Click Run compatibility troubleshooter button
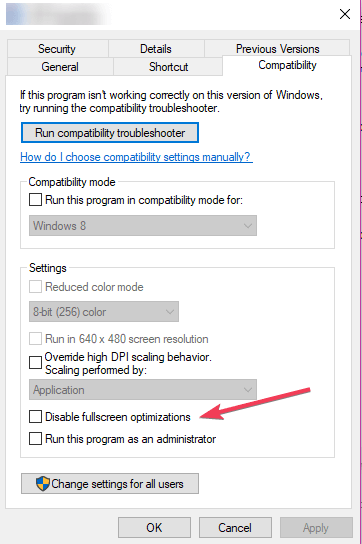 click(110, 133)
